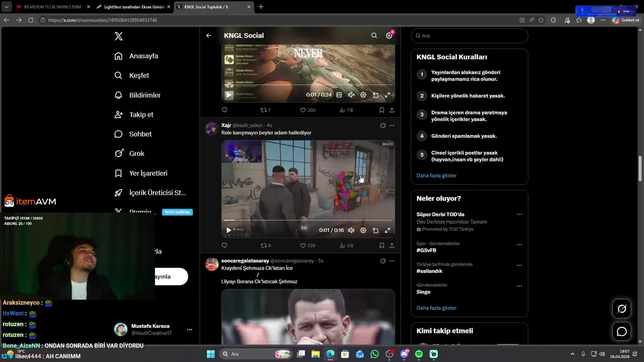Bookmark Xajr's post
This screenshot has height=362, width=644.
tap(382, 245)
